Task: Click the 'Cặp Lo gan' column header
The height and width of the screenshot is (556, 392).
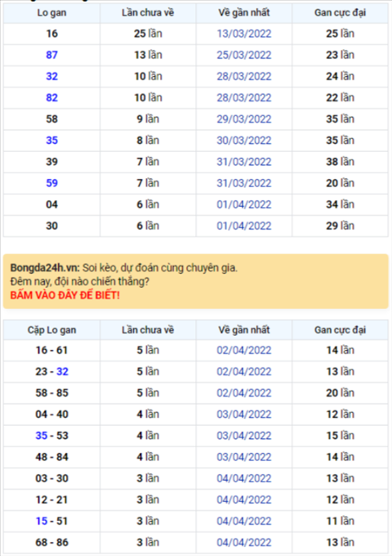Action: (x=51, y=330)
